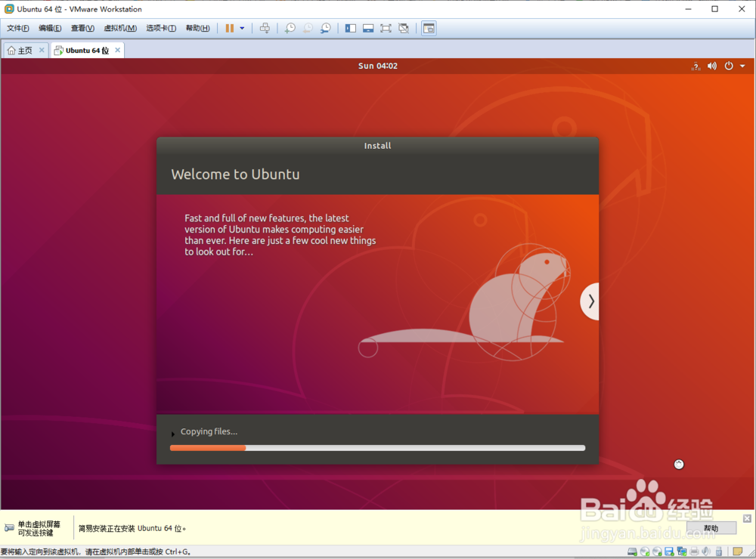The width and height of the screenshot is (756, 559).
Task: Go to the next installer slide arrow
Action: pos(590,301)
